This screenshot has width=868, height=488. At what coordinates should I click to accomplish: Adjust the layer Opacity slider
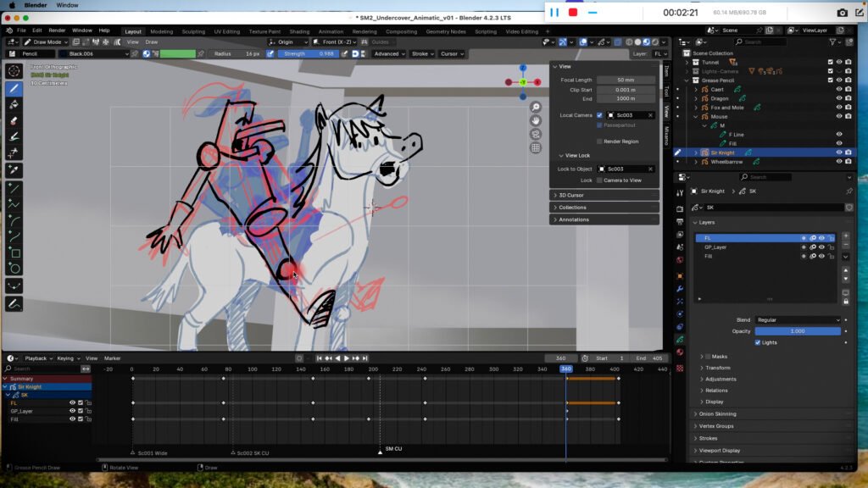click(798, 331)
